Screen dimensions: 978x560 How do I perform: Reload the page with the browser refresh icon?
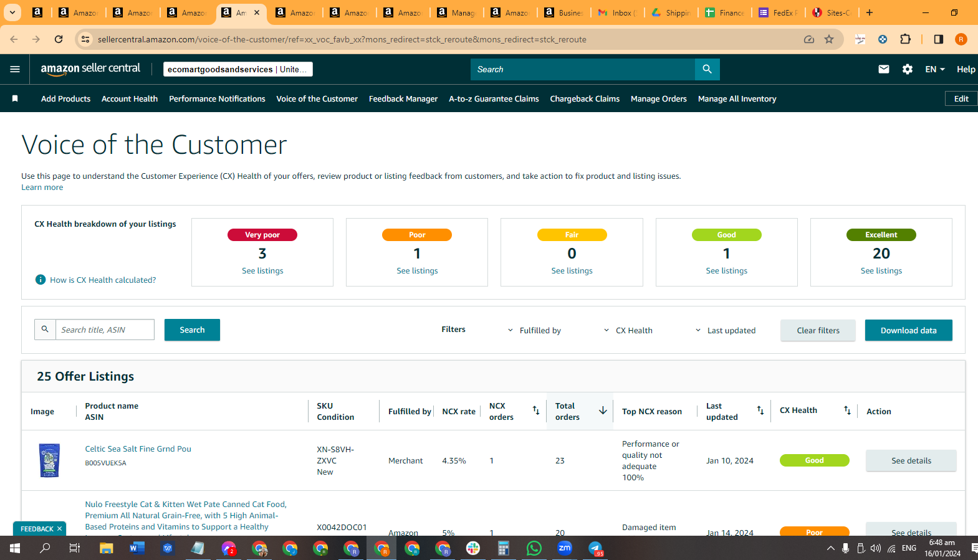coord(59,39)
